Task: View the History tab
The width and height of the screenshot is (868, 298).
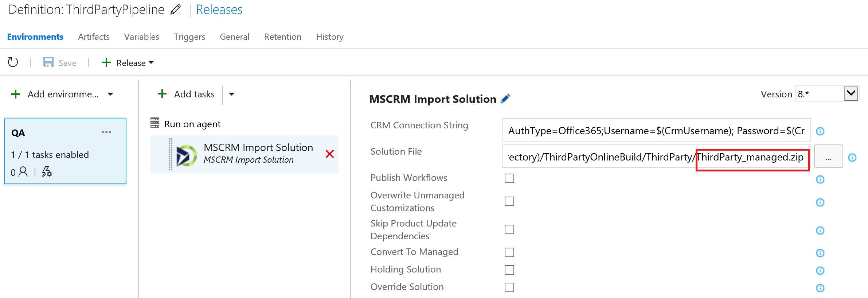Action: (x=330, y=37)
